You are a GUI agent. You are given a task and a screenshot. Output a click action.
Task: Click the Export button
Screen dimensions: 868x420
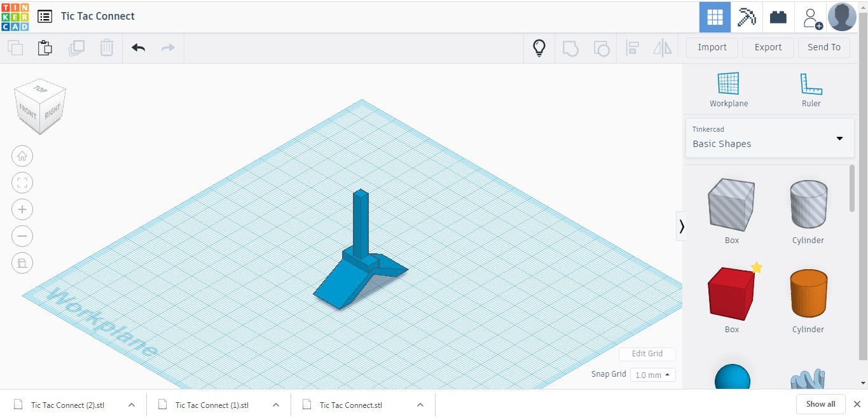(768, 47)
